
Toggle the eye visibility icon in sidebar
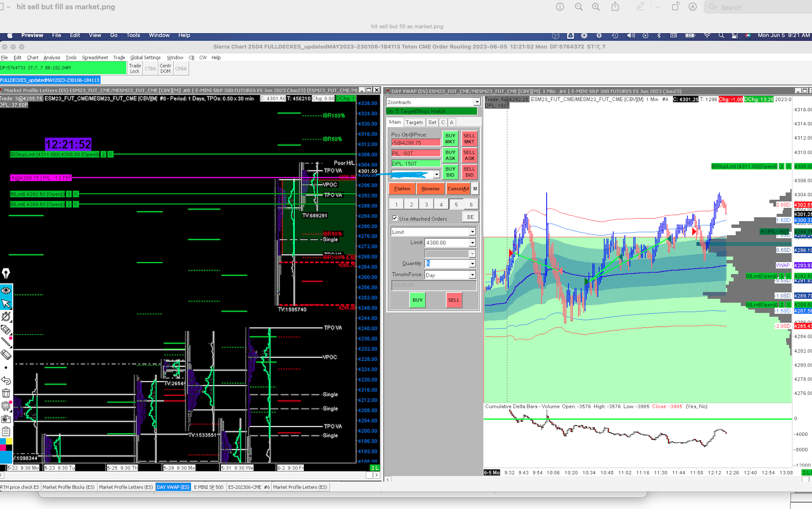(6, 290)
